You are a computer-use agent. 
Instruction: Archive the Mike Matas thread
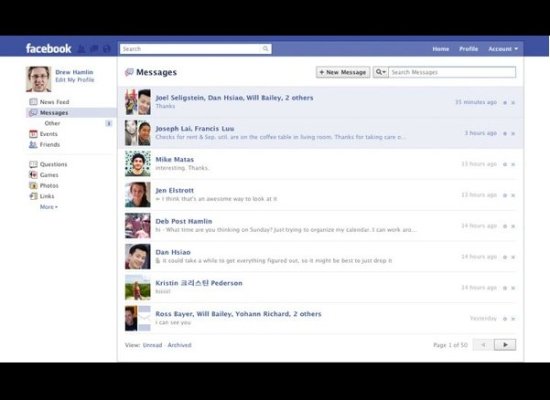[x=513, y=165]
